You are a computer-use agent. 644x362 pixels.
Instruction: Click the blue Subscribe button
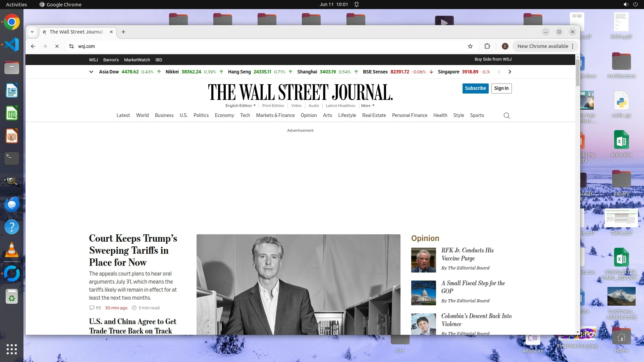475,88
